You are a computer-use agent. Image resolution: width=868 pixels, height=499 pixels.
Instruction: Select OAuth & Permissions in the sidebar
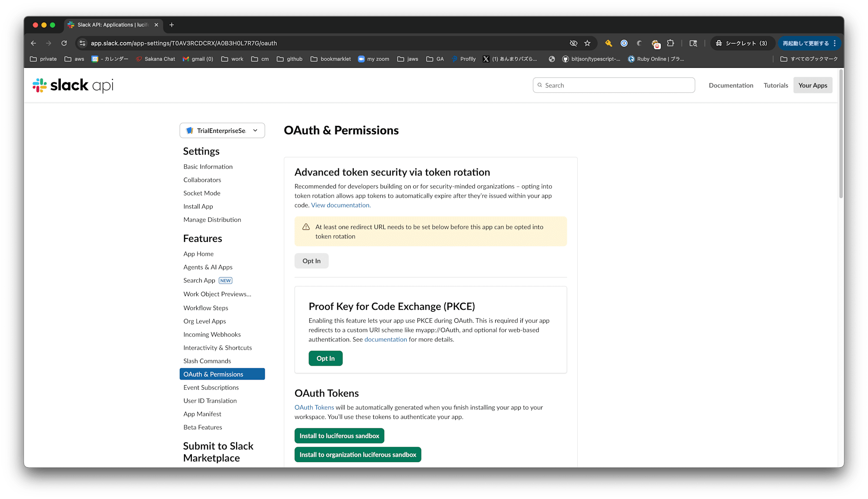222,374
